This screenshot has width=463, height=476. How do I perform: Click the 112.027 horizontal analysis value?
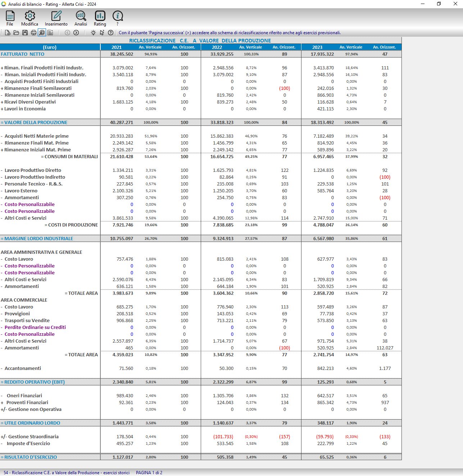[x=385, y=348]
